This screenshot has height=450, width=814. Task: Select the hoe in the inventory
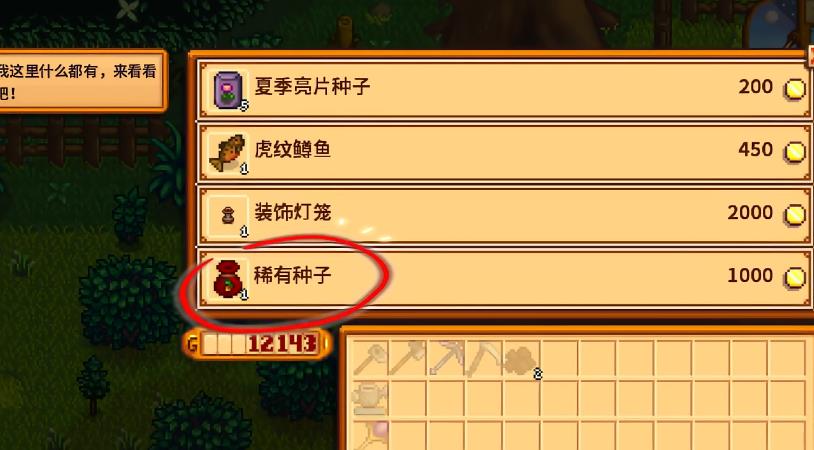370,358
